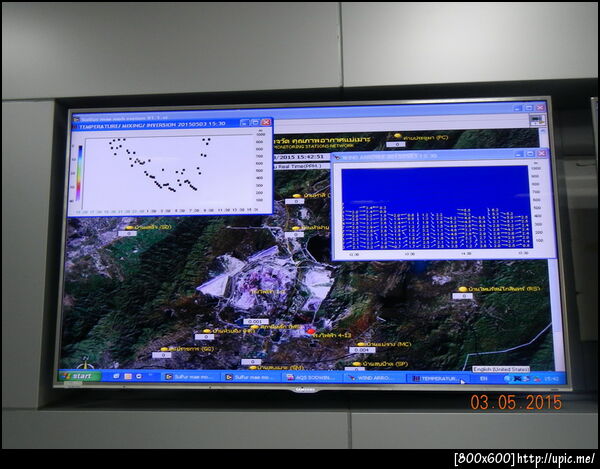Image resolution: width=600 pixels, height=469 pixels.
Task: Click the third quick launch icon in taskbar
Action: click(x=139, y=376)
